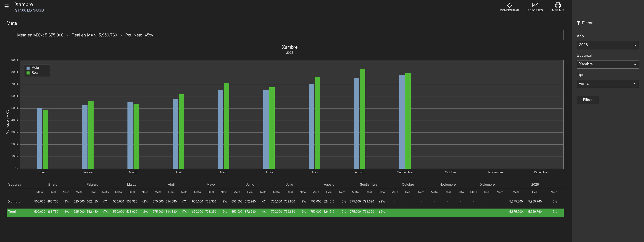Viewport: 644px width, 242px height.
Task: Click the Pct. Neto: +5% summary
Action: pyautogui.click(x=139, y=35)
